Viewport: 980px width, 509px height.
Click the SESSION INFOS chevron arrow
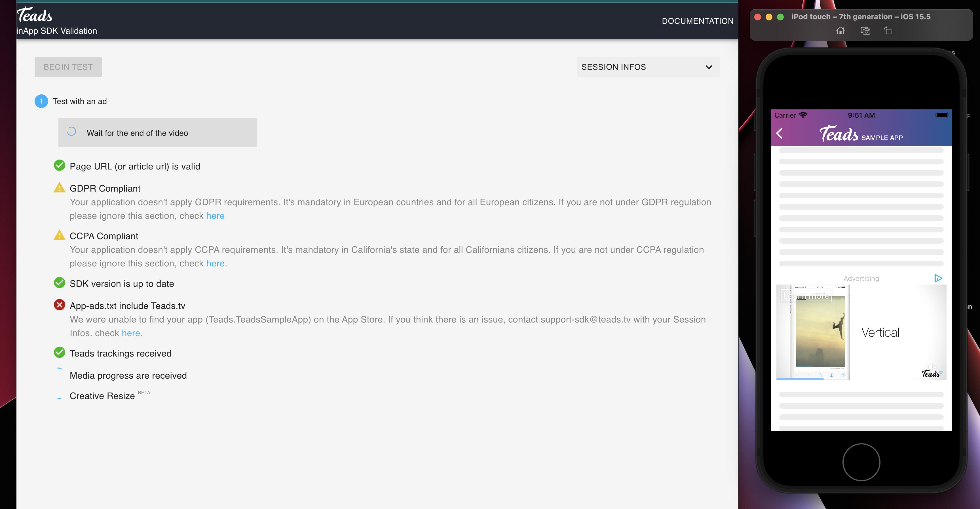pos(708,67)
